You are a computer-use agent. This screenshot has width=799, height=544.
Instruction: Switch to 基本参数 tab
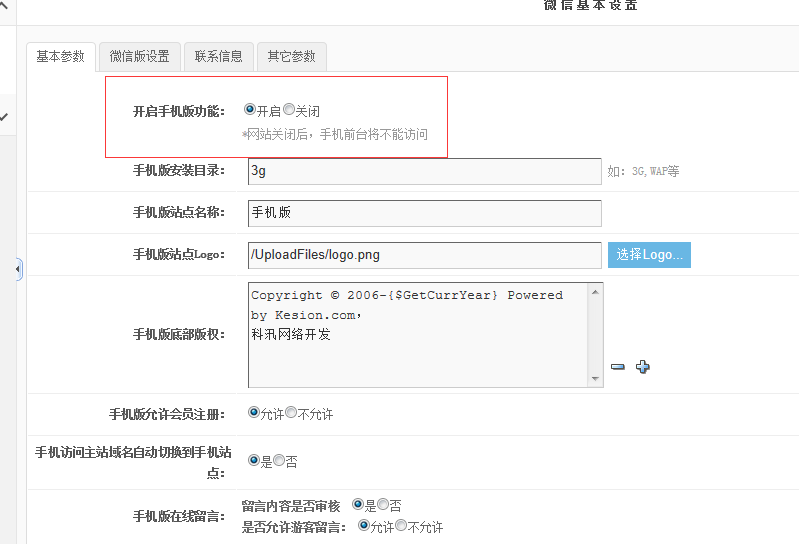(x=61, y=57)
